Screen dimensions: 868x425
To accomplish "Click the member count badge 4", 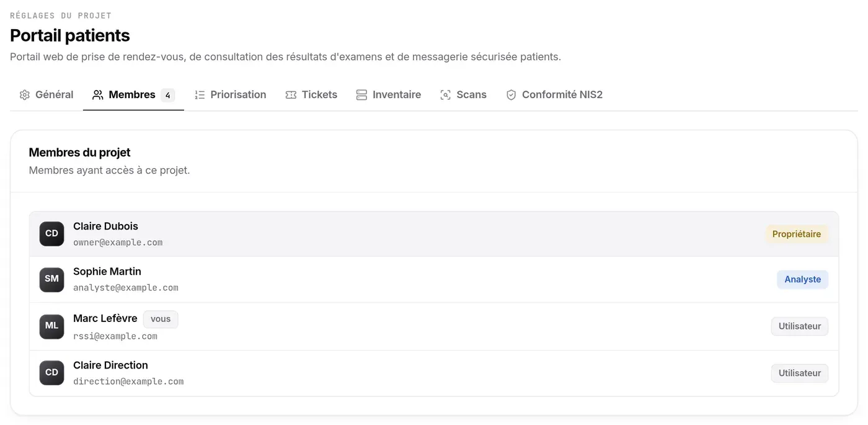I will [167, 96].
